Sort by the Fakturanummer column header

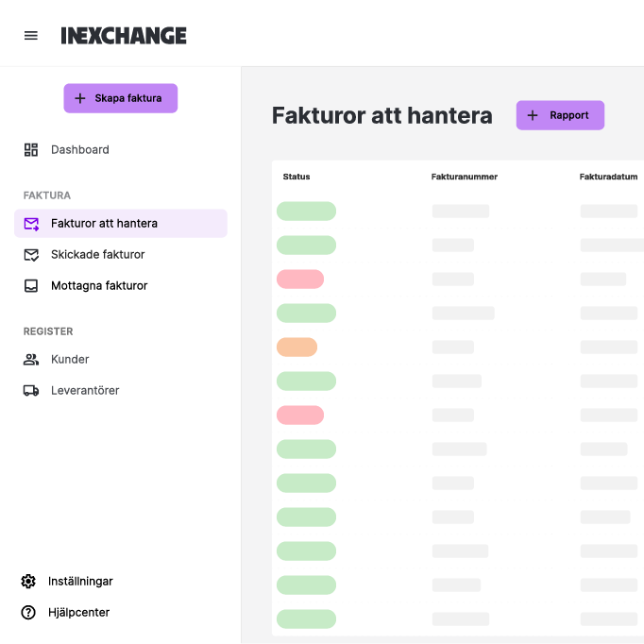(464, 177)
